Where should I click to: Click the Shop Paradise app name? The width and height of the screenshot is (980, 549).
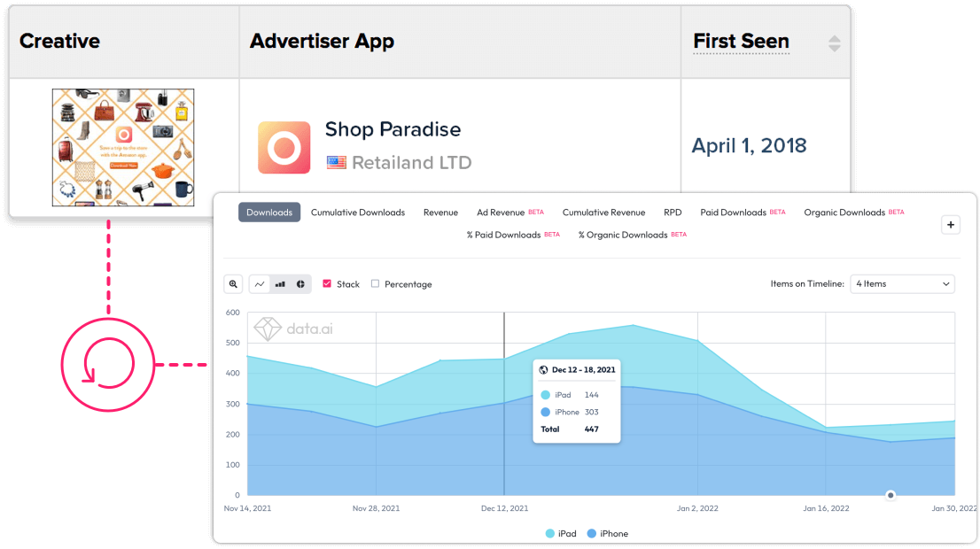click(393, 129)
